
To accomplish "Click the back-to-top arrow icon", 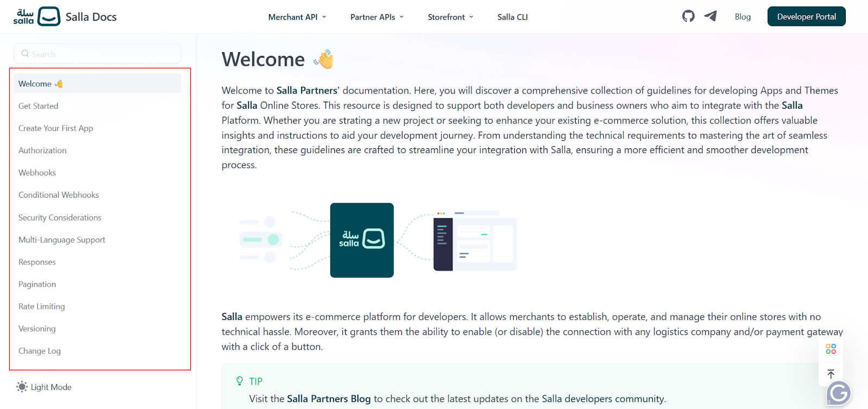I will point(831,374).
